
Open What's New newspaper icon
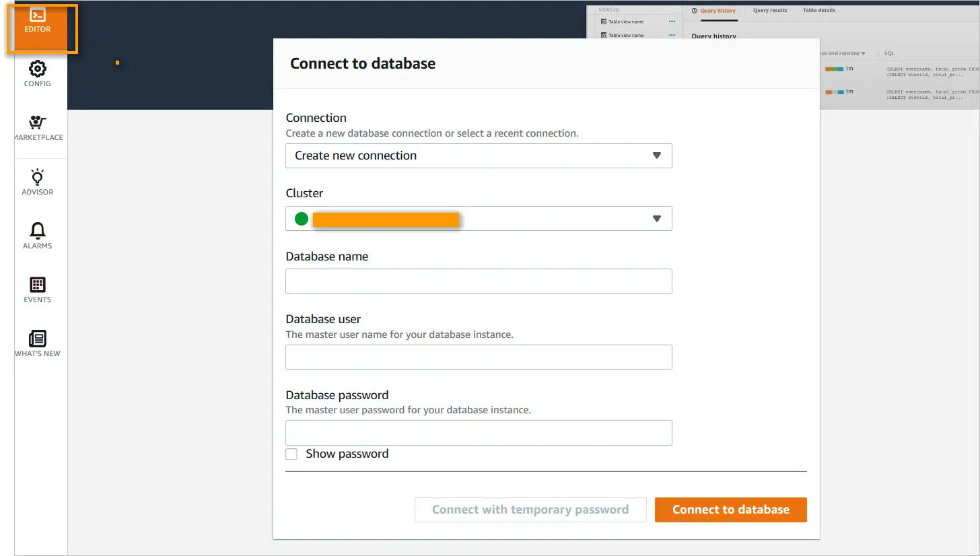coord(38,339)
